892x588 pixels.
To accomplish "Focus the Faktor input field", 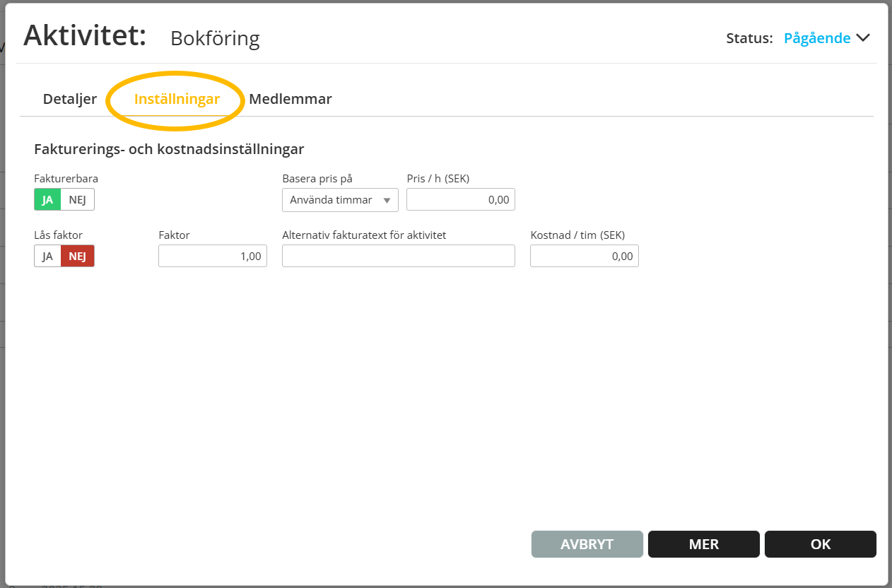I will pos(212,256).
